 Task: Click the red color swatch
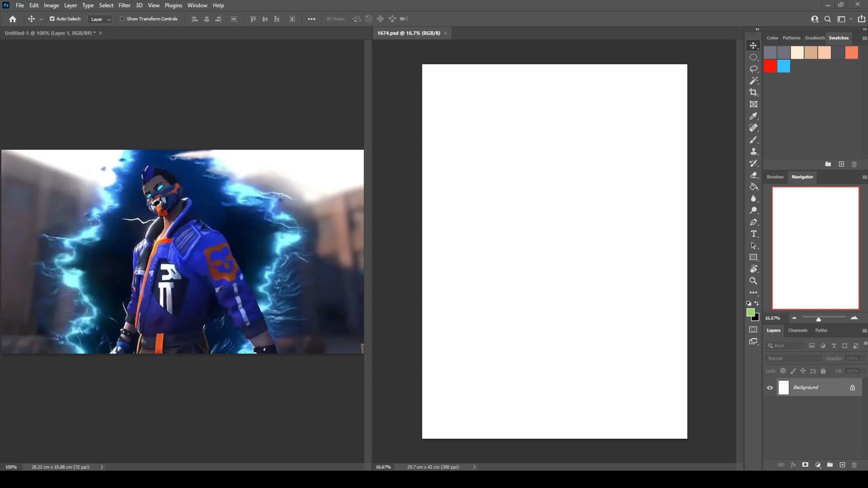[x=770, y=66]
